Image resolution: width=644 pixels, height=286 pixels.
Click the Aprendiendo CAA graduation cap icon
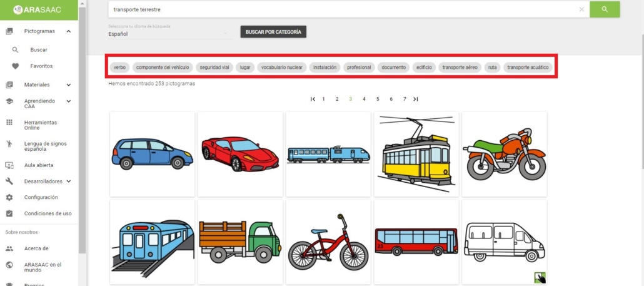(9, 101)
